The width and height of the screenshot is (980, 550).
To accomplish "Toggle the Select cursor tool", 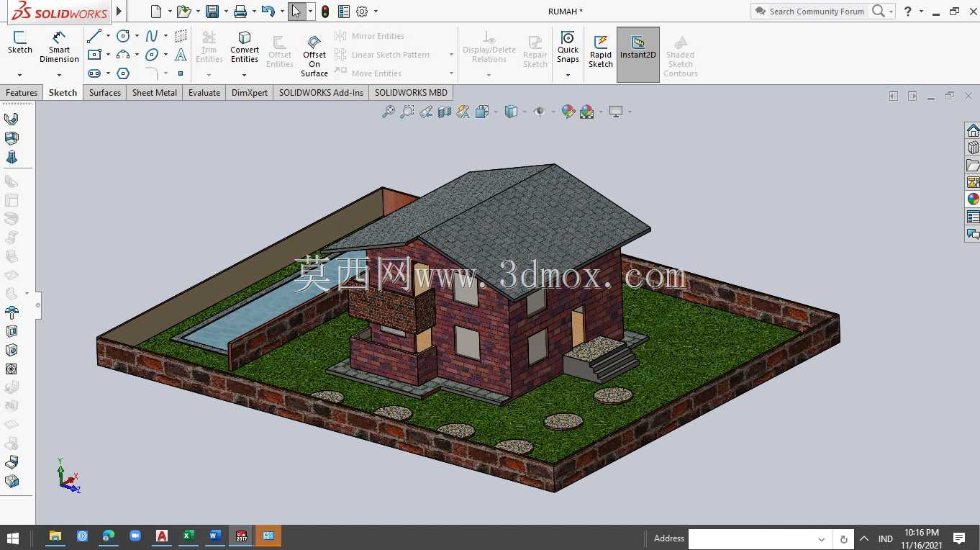I will coord(296,12).
